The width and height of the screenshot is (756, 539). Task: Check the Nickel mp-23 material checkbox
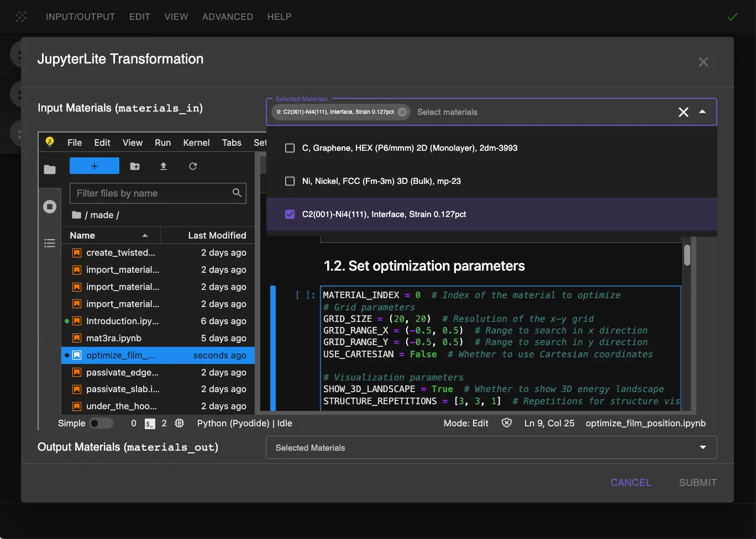point(290,181)
